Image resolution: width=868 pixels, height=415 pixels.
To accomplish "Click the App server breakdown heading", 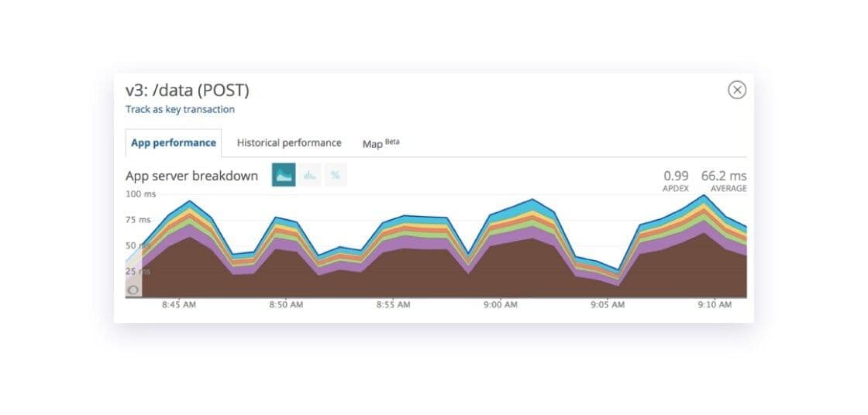I will tap(191, 176).
